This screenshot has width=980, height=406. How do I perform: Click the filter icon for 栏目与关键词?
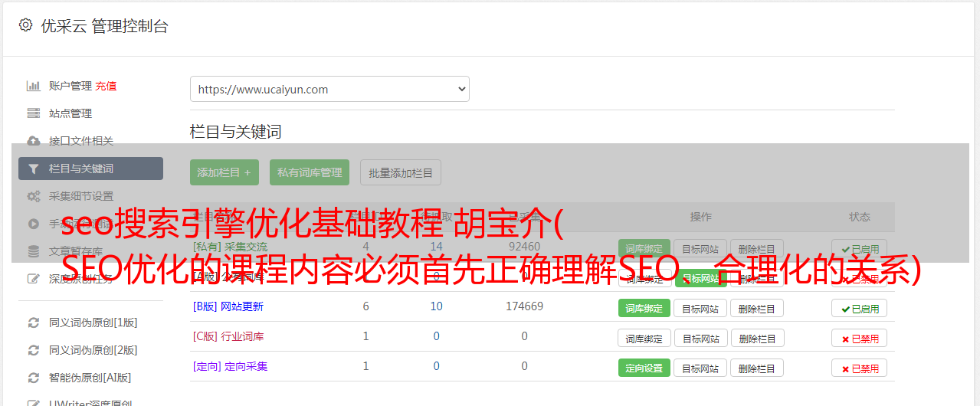point(34,169)
